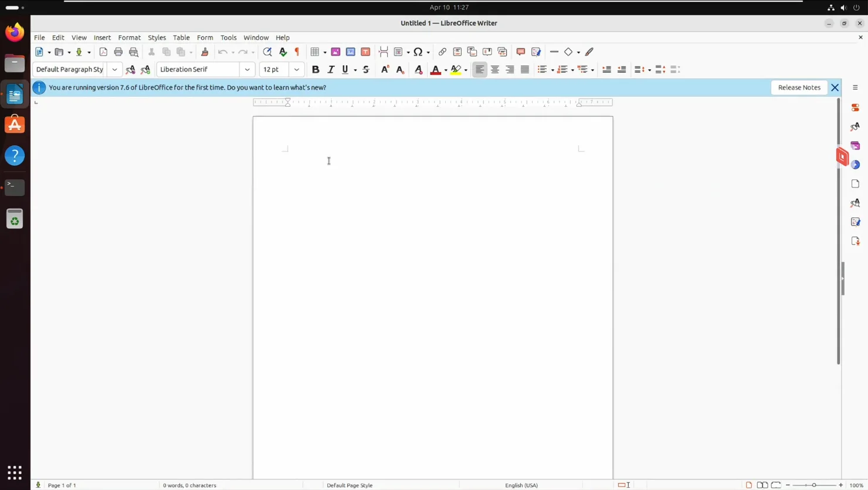Export directly as PDF
Image resolution: width=868 pixels, height=490 pixels.
(x=103, y=52)
